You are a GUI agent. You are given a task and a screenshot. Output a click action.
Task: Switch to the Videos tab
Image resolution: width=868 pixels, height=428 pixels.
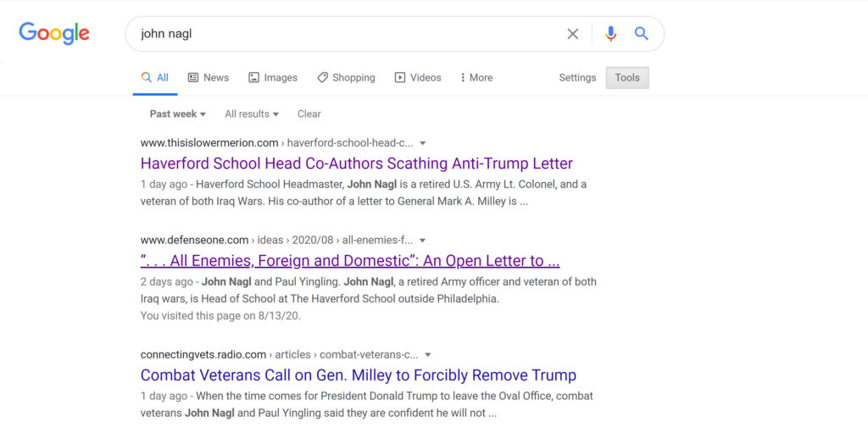418,77
